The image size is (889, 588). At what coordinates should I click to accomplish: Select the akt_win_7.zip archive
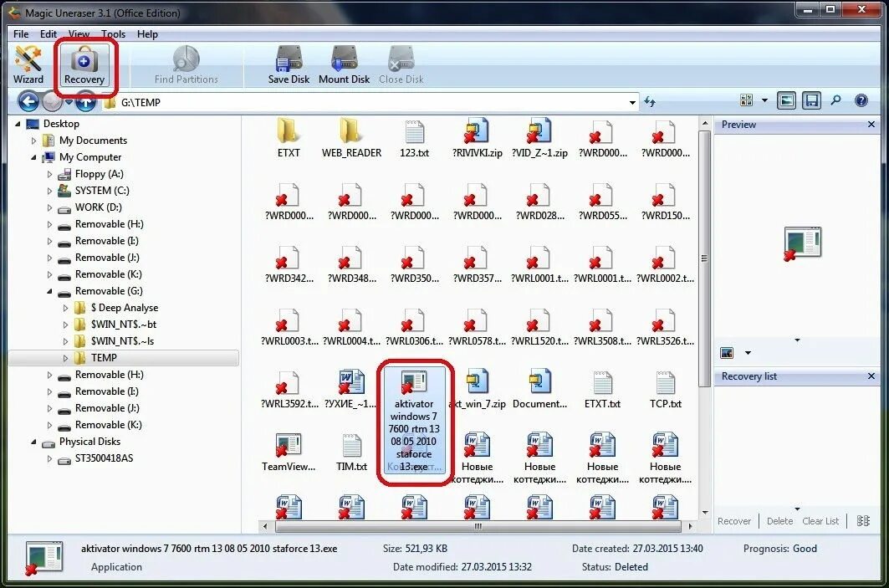(477, 390)
